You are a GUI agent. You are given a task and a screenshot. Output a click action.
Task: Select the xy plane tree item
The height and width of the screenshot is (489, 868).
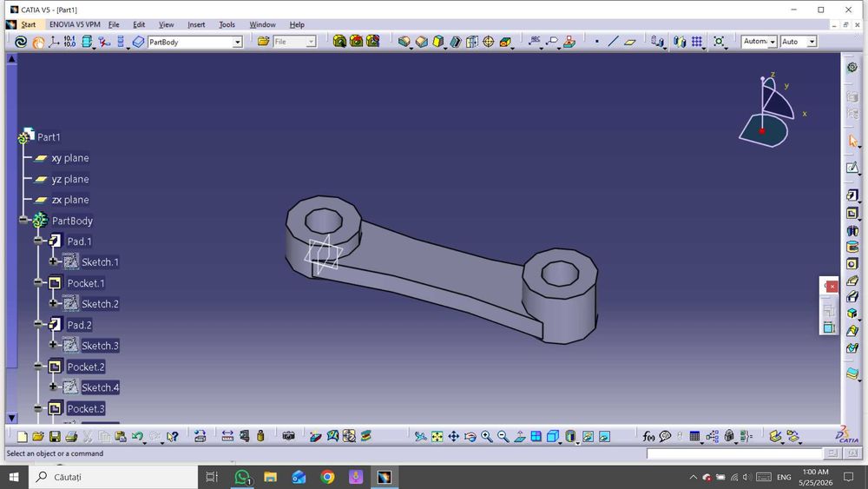click(70, 158)
